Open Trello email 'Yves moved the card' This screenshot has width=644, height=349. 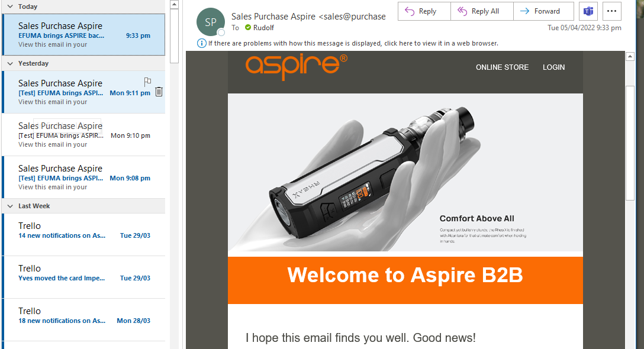point(84,277)
